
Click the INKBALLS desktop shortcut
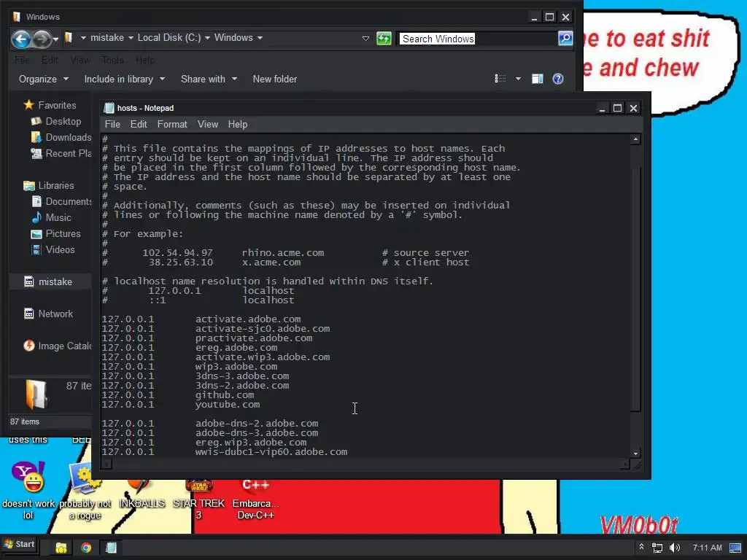click(142, 495)
